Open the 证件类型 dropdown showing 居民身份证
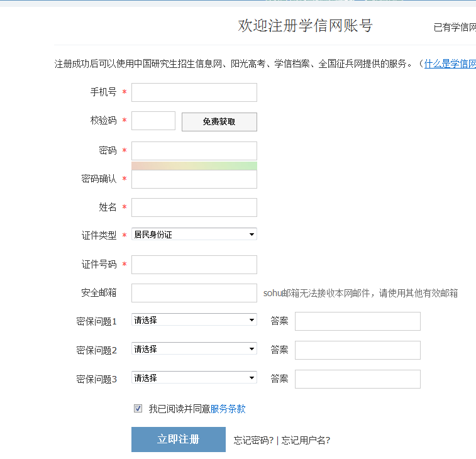The height and width of the screenshot is (459, 476). pyautogui.click(x=194, y=235)
